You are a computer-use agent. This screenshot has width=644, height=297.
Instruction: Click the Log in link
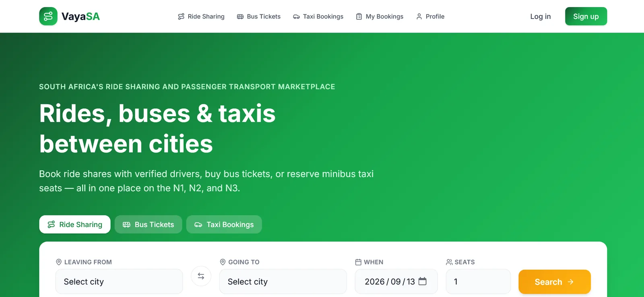coord(541,16)
